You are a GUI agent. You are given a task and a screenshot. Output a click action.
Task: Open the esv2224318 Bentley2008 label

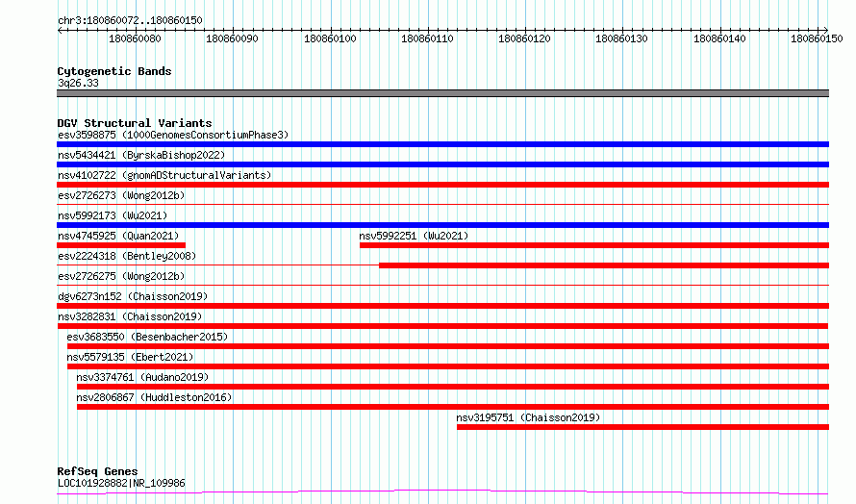[127, 256]
